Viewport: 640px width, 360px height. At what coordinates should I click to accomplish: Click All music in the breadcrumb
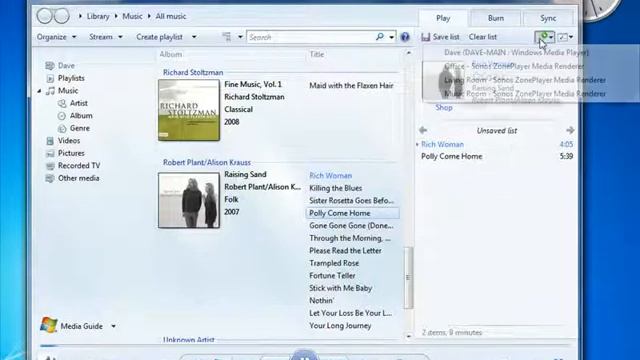tap(171, 16)
